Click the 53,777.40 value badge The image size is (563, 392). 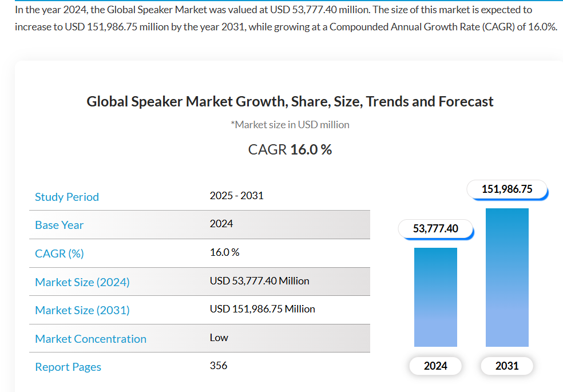click(435, 229)
